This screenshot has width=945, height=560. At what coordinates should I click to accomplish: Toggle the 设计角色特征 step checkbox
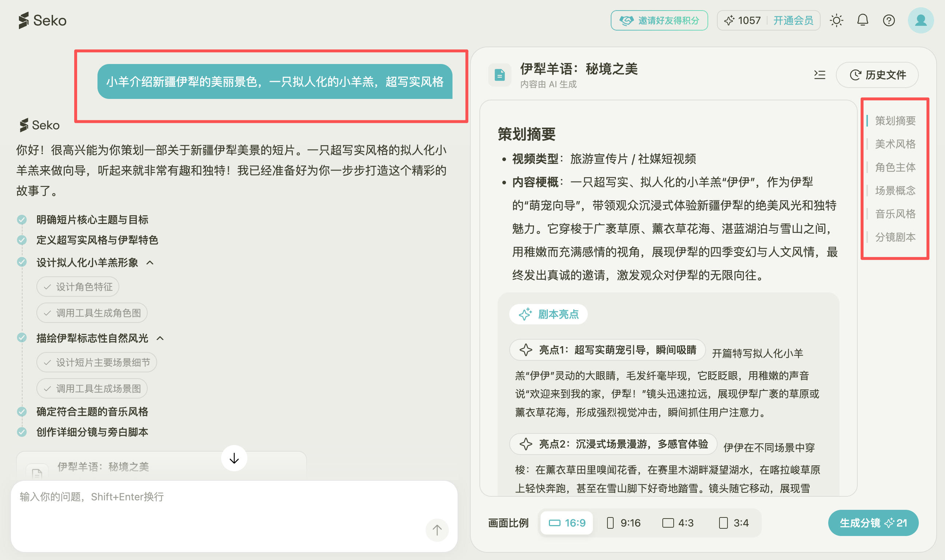pos(47,287)
